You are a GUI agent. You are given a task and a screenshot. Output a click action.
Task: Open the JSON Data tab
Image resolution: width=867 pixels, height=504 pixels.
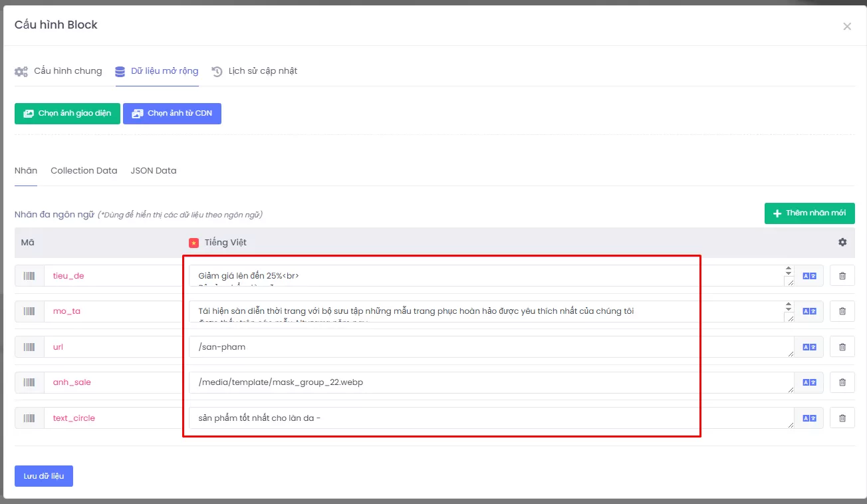[x=154, y=171]
